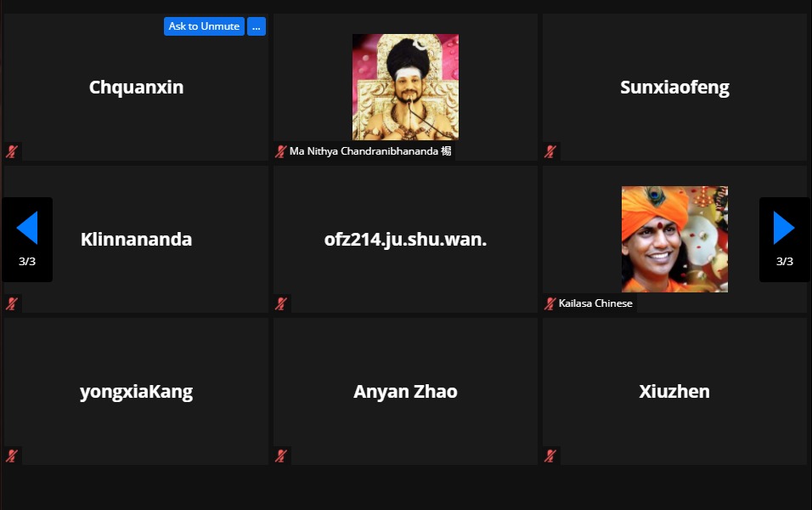
Task: Select Kailasa Chinese's profile picture
Action: point(674,239)
